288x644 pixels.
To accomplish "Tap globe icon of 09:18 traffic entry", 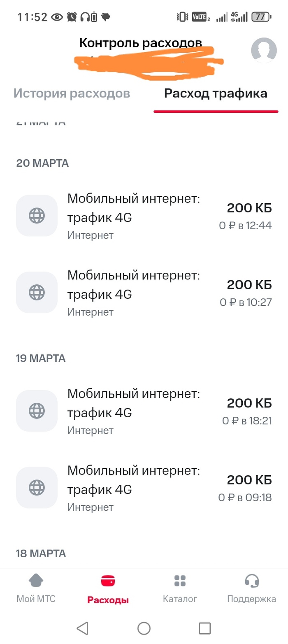I will (37, 488).
